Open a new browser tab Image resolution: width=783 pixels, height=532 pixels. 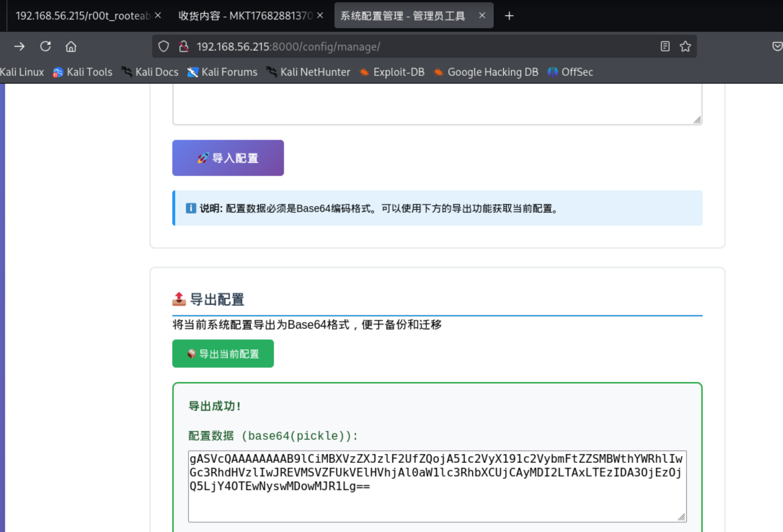click(x=509, y=16)
